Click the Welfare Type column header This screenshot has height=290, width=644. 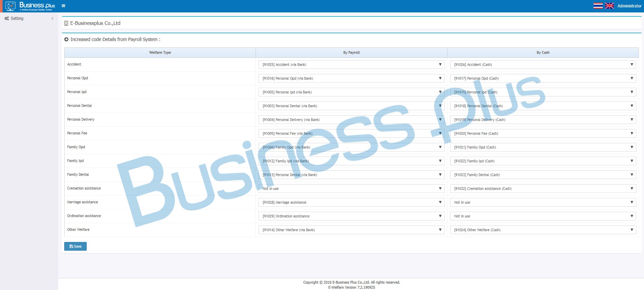160,52
